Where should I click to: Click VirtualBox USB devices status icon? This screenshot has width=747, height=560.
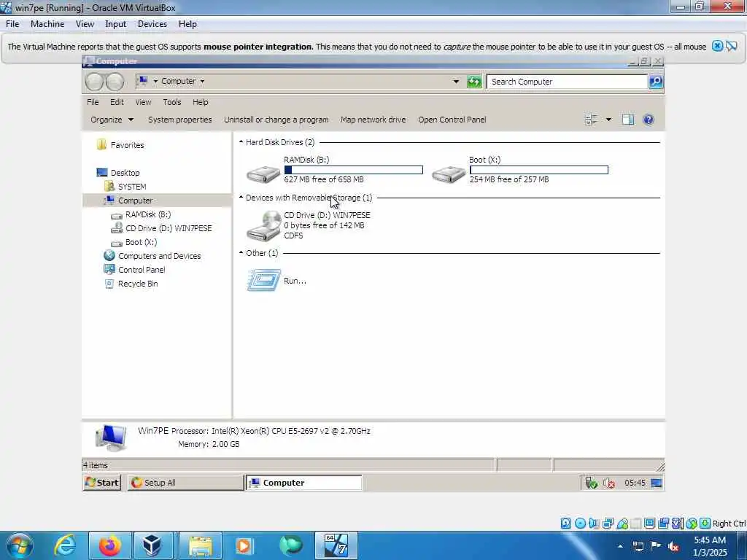click(622, 524)
